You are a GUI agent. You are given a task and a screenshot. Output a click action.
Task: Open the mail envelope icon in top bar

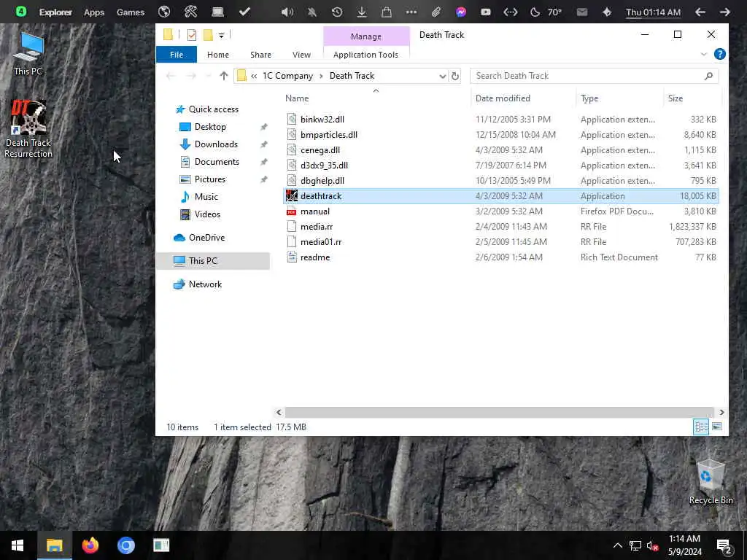coord(581,12)
